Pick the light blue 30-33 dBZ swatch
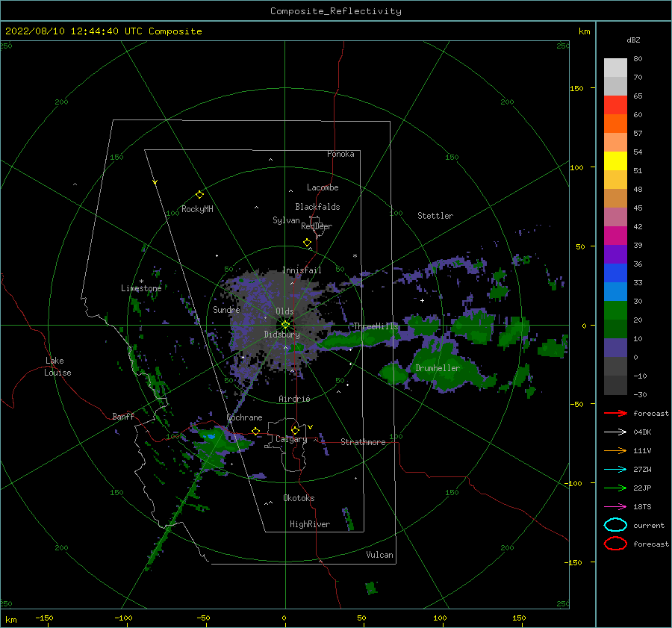Image resolution: width=672 pixels, height=628 pixels. [615, 292]
